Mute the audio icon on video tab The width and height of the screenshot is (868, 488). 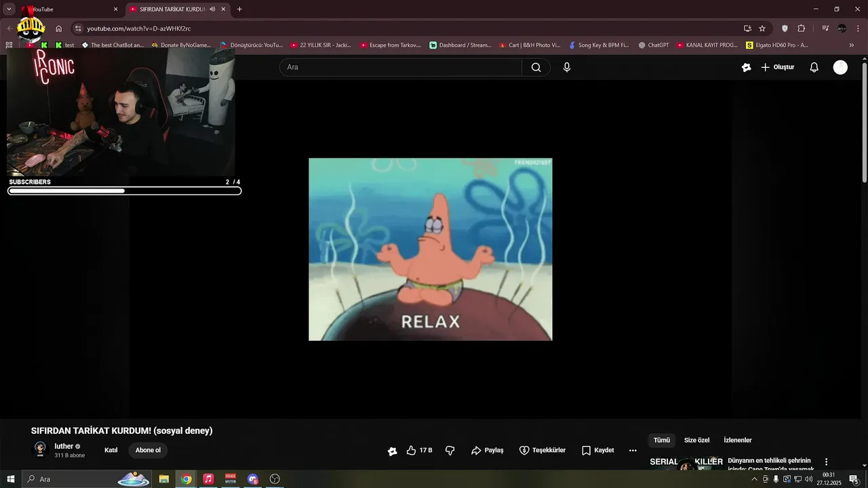click(213, 9)
